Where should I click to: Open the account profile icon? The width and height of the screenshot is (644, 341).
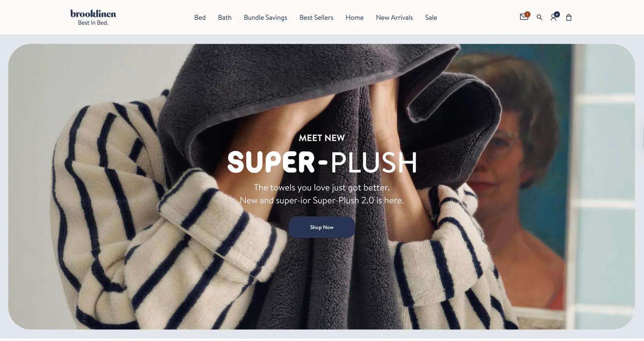tap(553, 17)
